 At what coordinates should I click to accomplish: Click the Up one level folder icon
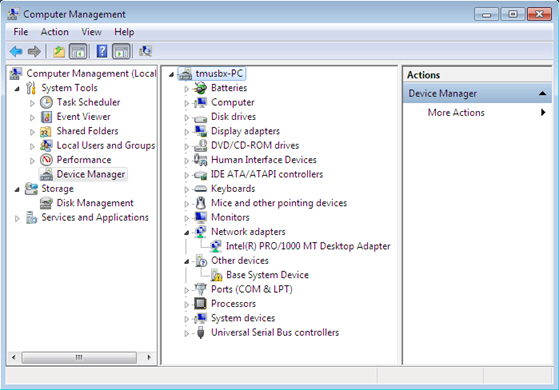click(x=59, y=52)
